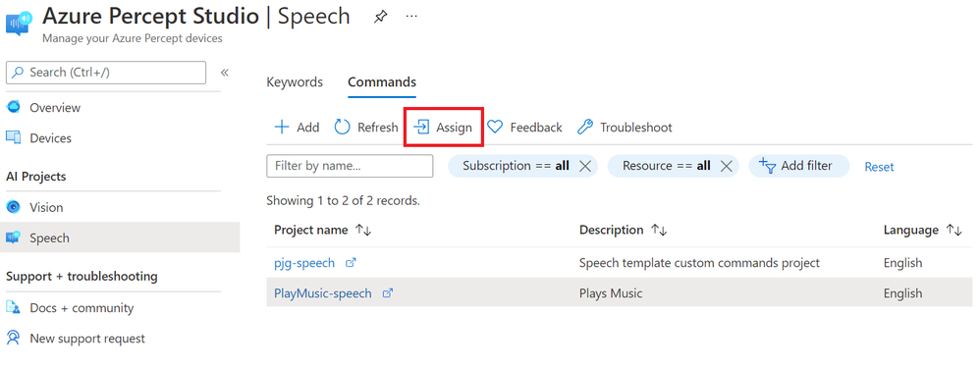The width and height of the screenshot is (980, 368).
Task: Select Speech under AI Projects
Action: 49,238
